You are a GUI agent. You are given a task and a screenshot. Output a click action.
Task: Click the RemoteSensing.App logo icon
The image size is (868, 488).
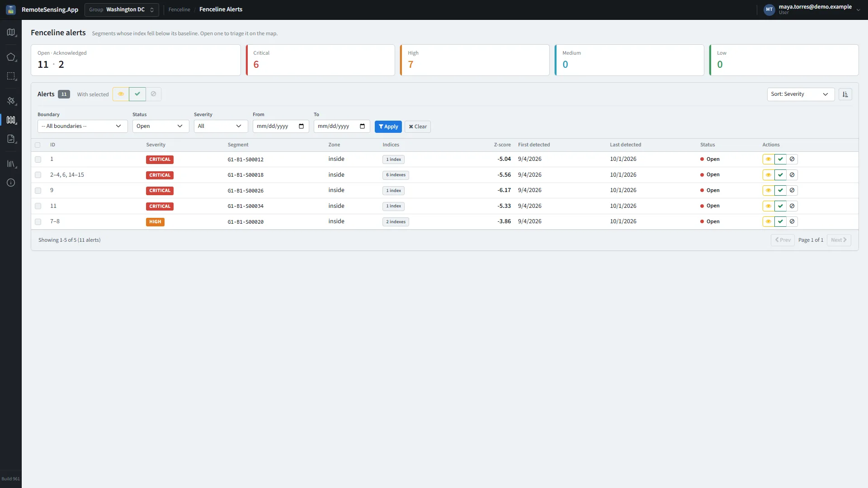pos(11,9)
